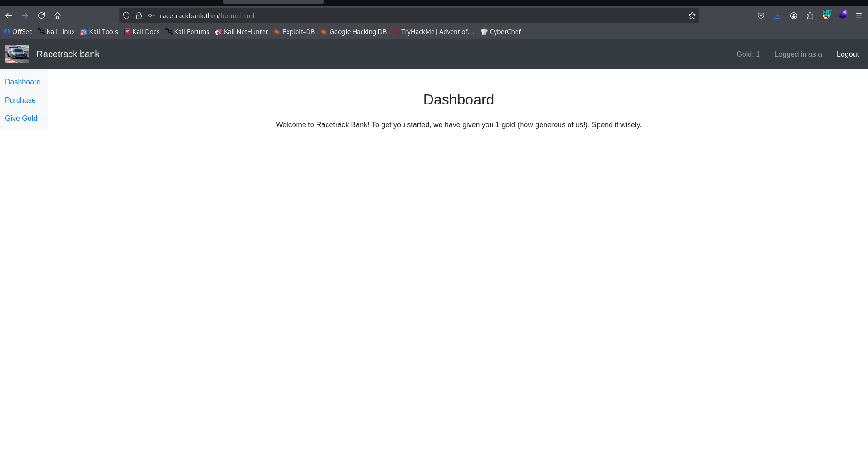Open the Firefox account icon
The image size is (868, 455).
click(x=794, y=15)
